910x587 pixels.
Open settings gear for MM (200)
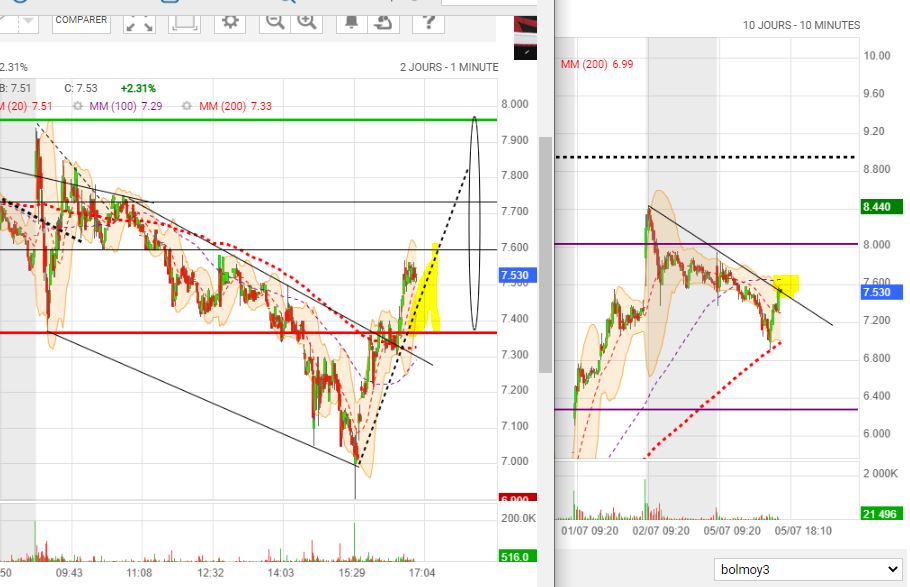[x=186, y=106]
